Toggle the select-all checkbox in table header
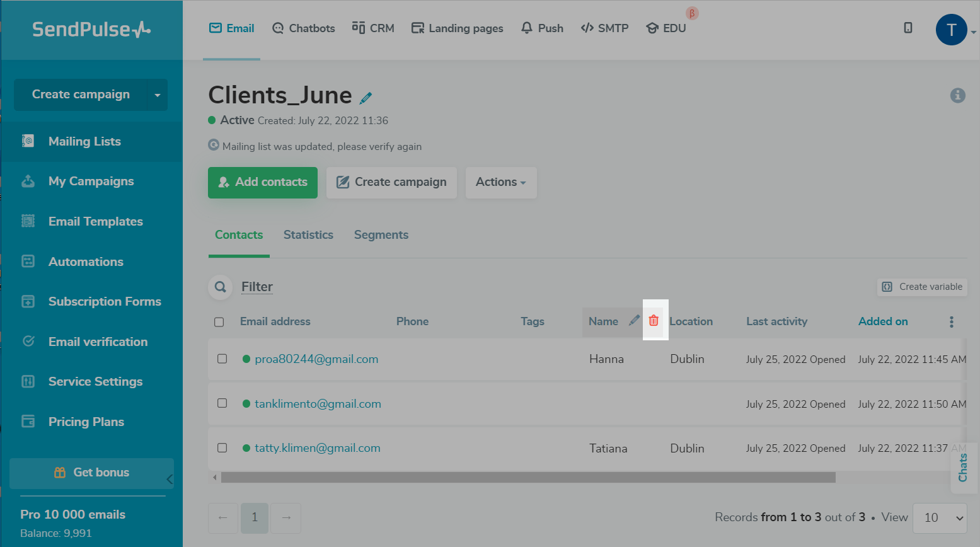Image resolution: width=980 pixels, height=547 pixels. click(219, 322)
